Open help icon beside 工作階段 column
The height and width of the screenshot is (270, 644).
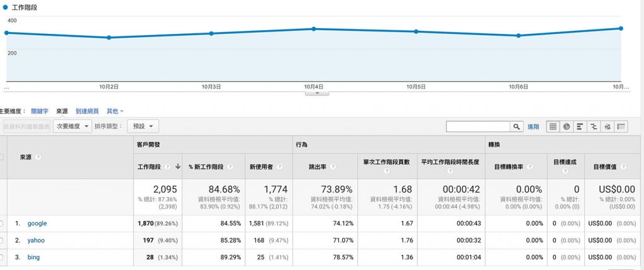point(167,166)
